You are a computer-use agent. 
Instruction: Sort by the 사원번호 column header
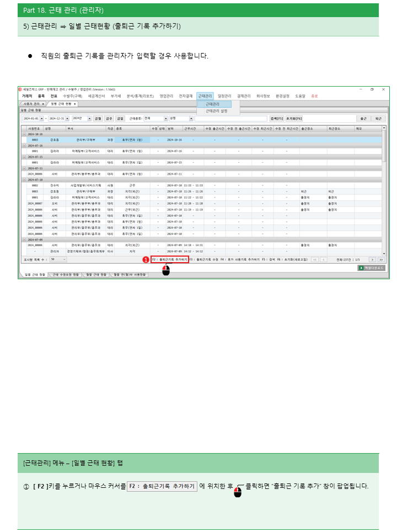35,129
